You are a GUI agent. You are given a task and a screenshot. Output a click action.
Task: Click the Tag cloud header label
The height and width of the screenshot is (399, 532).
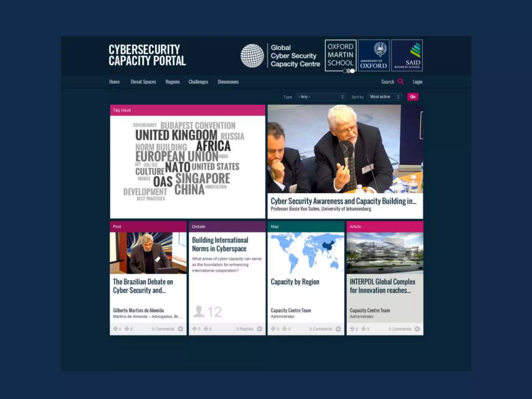point(122,110)
